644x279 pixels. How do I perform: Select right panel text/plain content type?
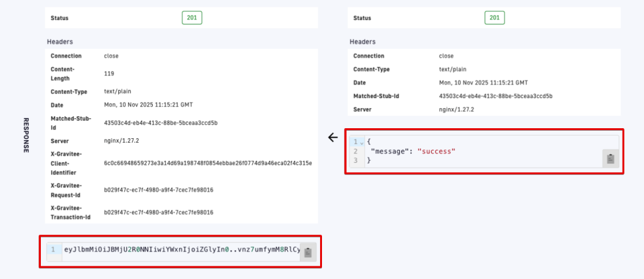(x=453, y=69)
